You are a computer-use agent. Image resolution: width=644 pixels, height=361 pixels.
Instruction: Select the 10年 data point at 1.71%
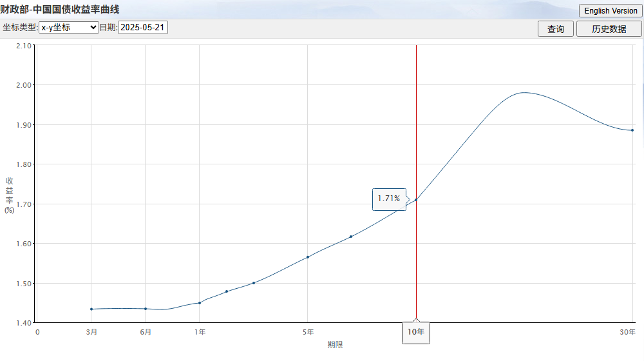(x=416, y=200)
